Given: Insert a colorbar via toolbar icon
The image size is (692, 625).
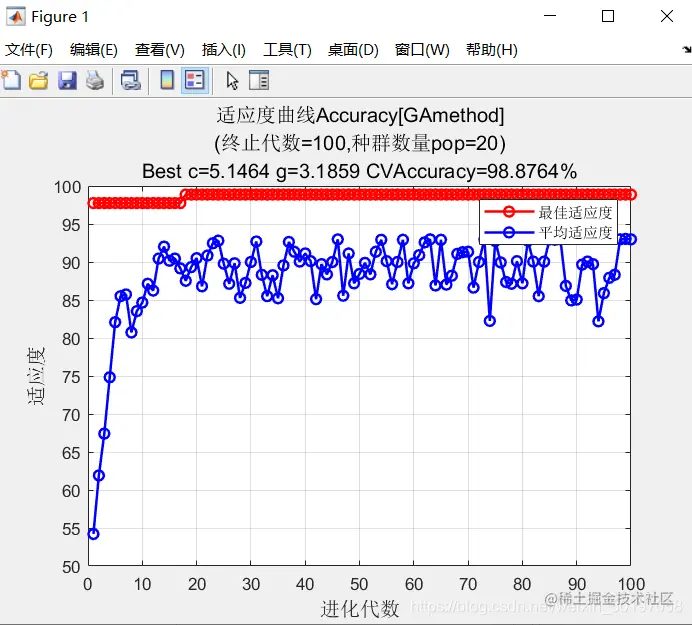Looking at the screenshot, I should [167, 81].
